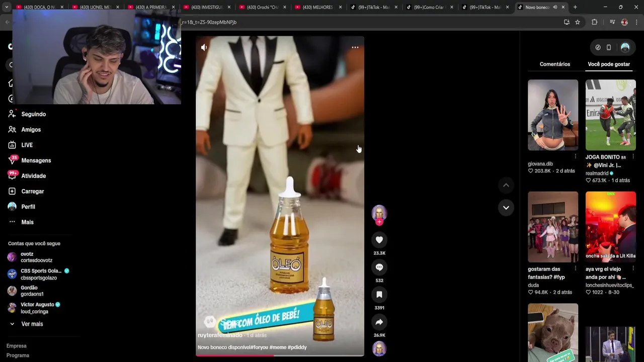Open Carregar upload page
The image size is (644, 362).
33,192
